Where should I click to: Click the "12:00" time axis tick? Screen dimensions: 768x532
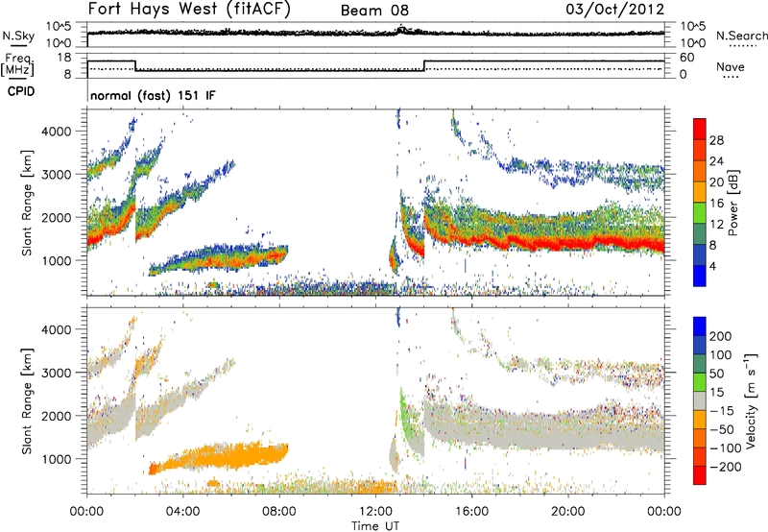(375, 512)
